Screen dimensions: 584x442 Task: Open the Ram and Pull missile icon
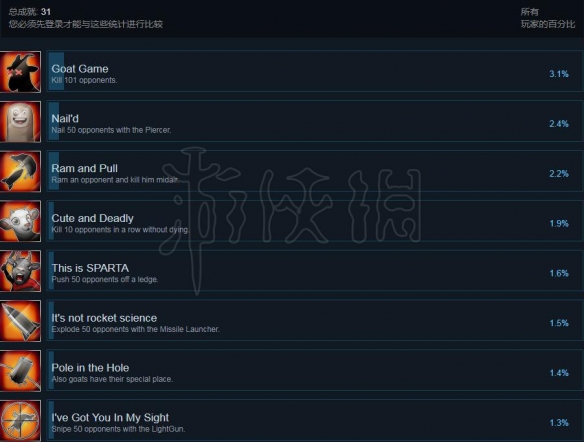(x=20, y=172)
